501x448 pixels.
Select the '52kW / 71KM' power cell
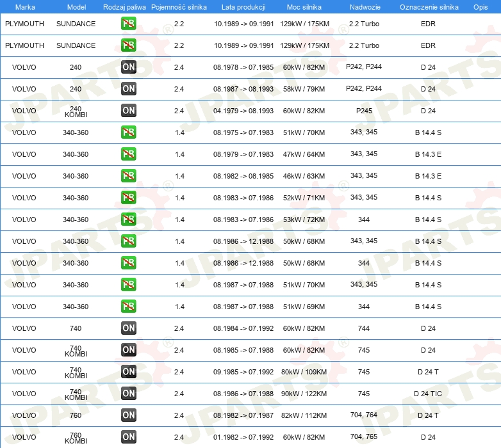(x=304, y=198)
